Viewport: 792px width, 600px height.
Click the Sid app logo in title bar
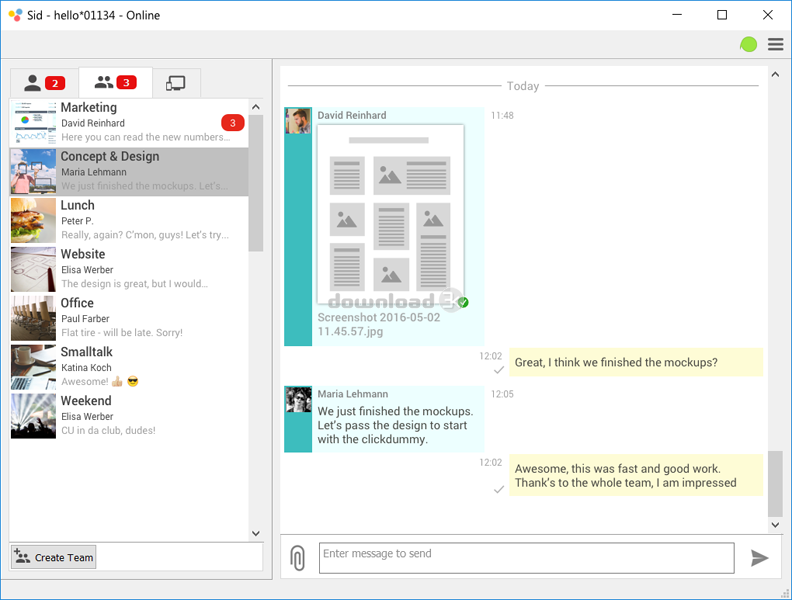[x=16, y=15]
